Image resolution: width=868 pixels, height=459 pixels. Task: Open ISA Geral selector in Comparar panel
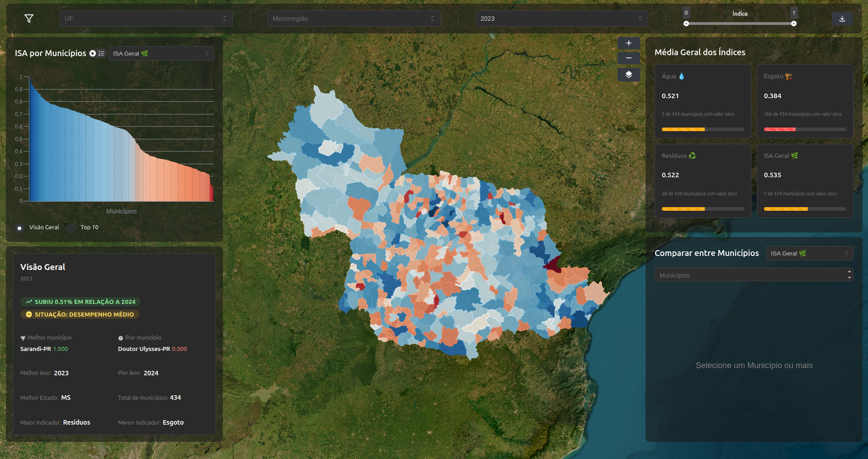(810, 253)
